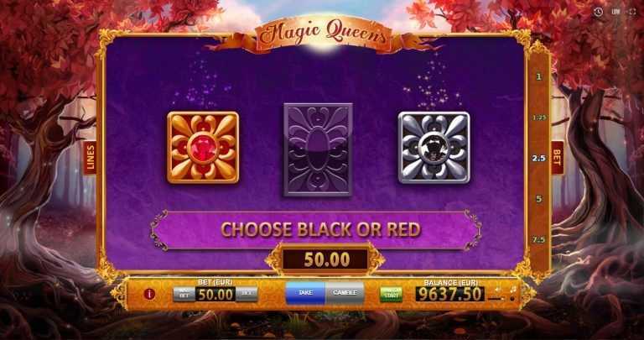The height and width of the screenshot is (340, 644).
Task: Open the info paytable icon
Action: click(x=149, y=294)
